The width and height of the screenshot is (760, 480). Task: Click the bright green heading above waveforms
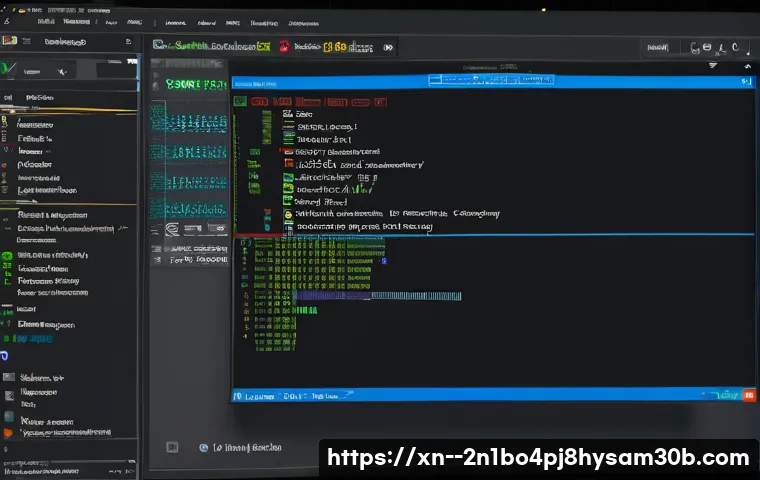tap(196, 84)
